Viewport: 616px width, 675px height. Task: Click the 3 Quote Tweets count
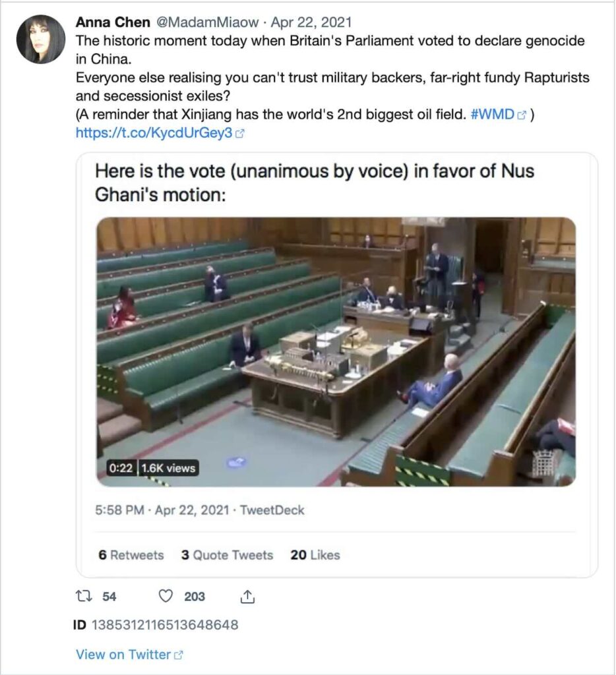point(228,556)
